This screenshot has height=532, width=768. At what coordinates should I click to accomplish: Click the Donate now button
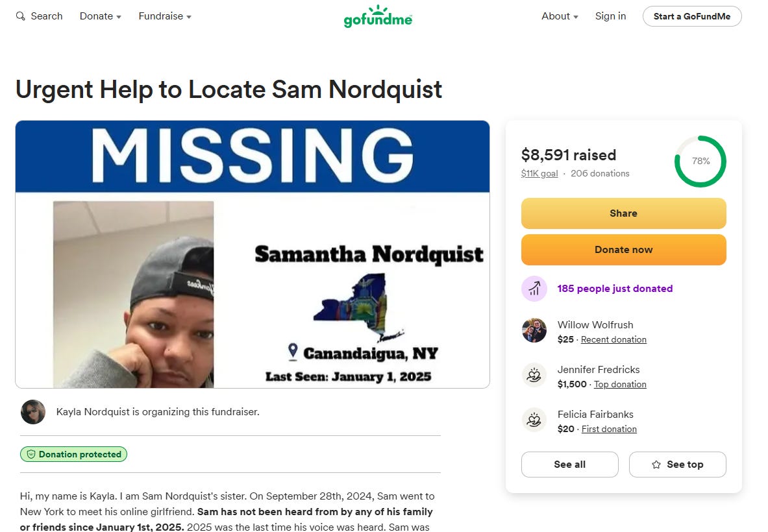point(623,250)
